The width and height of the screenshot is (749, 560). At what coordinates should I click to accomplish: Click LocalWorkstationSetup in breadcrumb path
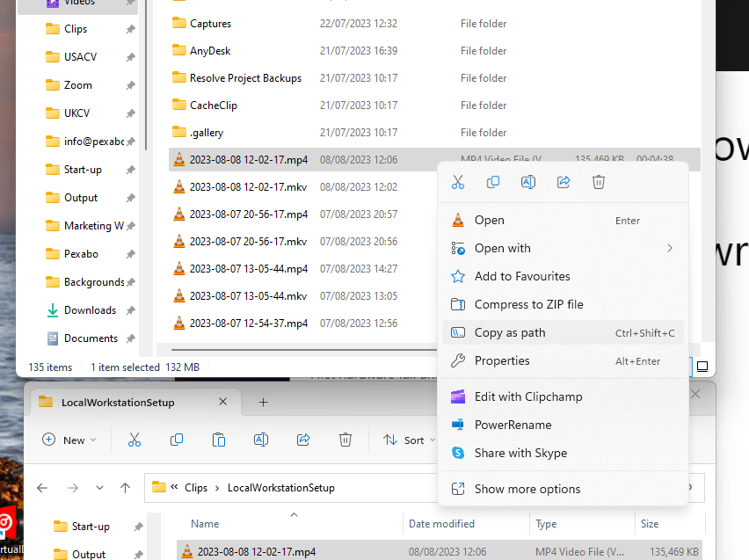[281, 488]
